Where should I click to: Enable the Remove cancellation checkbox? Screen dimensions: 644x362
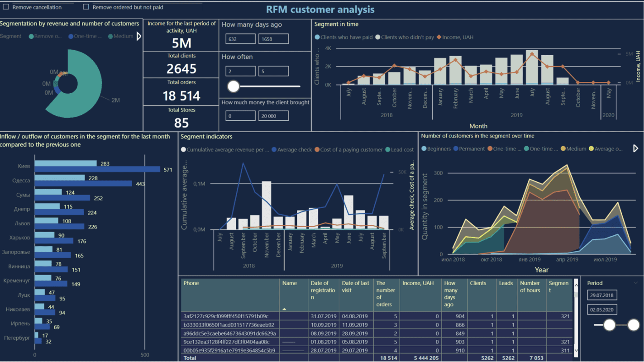click(x=6, y=7)
